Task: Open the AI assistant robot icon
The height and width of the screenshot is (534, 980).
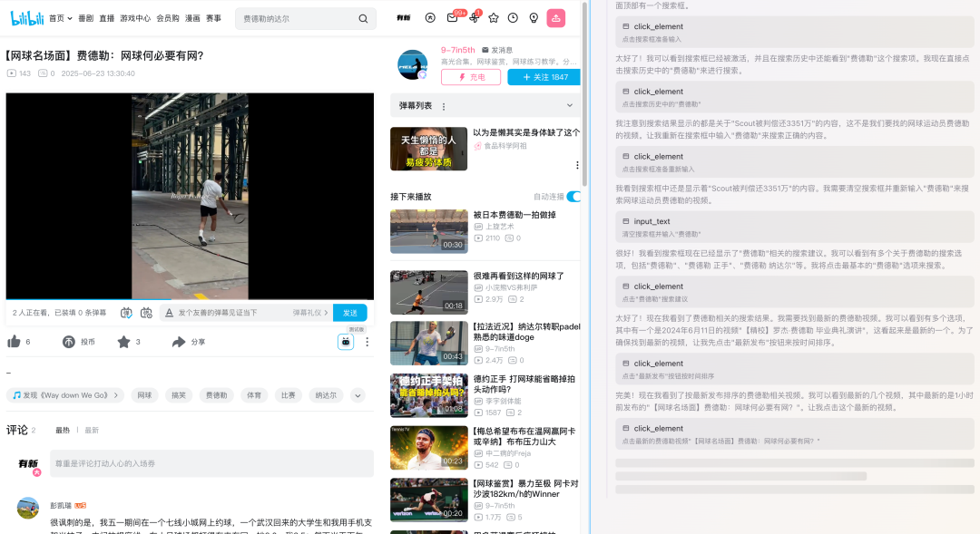Action: coord(346,342)
